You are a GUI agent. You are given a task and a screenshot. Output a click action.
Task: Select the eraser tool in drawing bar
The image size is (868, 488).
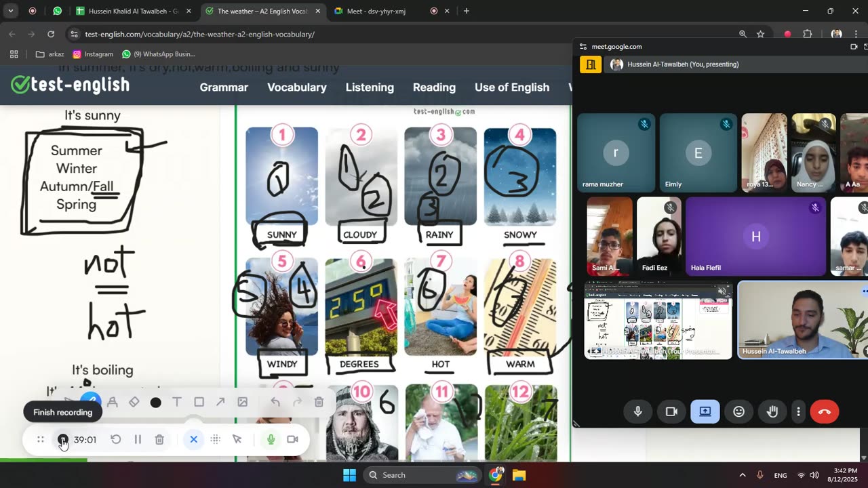(x=134, y=402)
